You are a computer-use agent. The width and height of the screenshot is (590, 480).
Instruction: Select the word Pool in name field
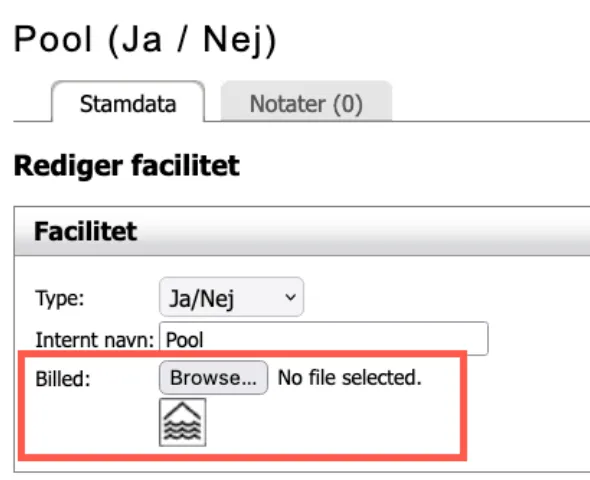click(184, 340)
